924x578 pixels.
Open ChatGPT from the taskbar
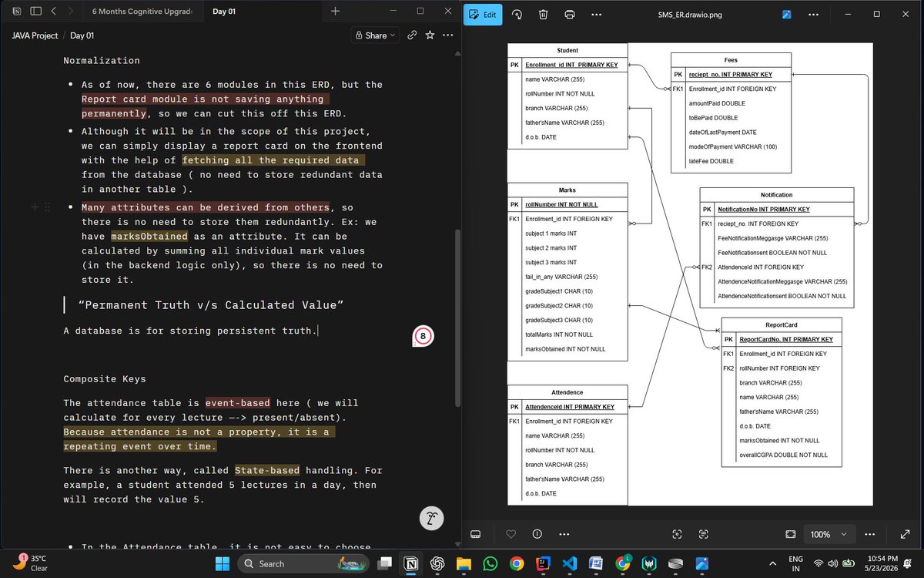(x=438, y=563)
